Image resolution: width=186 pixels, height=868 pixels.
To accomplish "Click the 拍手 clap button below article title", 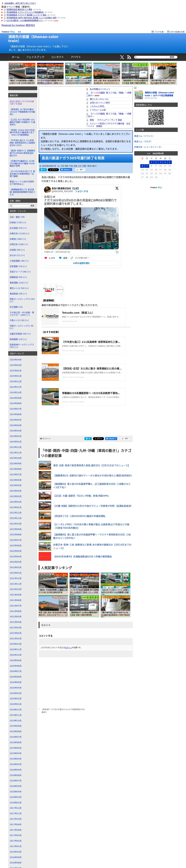I will click(x=80, y=170).
